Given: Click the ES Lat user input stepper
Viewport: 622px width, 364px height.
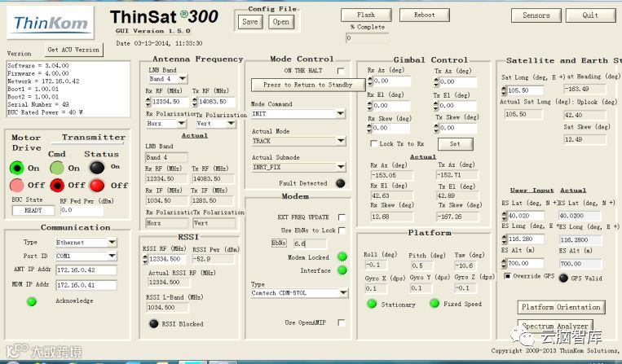Looking at the screenshot, I should point(504,216).
